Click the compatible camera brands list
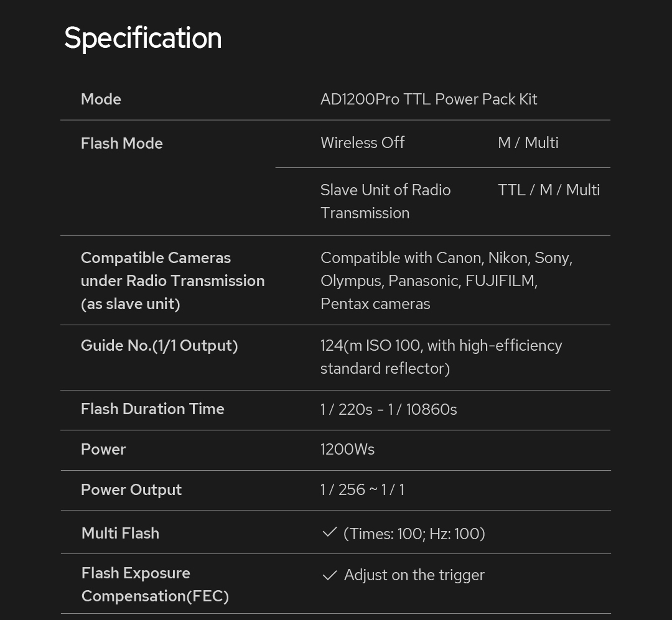Image resolution: width=672 pixels, height=620 pixels. (446, 280)
